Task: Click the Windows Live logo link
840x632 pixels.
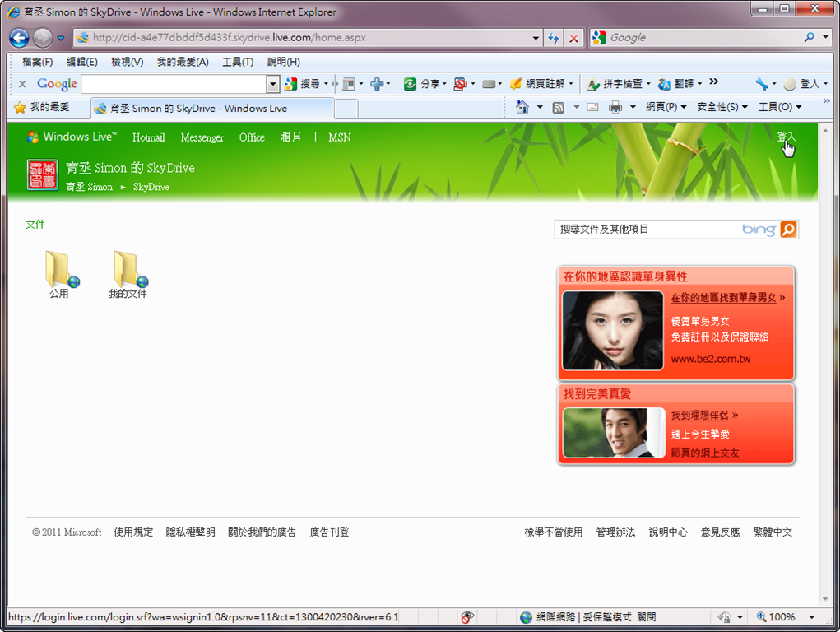Action: click(x=72, y=137)
